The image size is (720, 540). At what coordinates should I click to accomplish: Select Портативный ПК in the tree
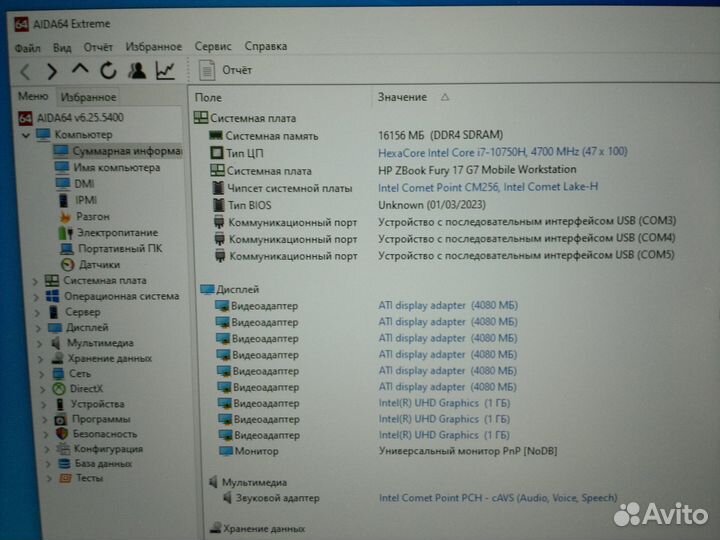pos(120,248)
